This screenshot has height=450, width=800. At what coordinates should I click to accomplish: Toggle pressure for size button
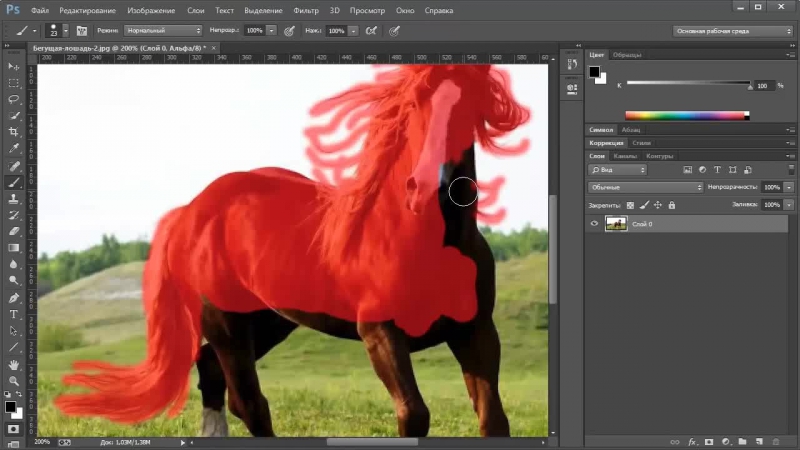pyautogui.click(x=394, y=31)
